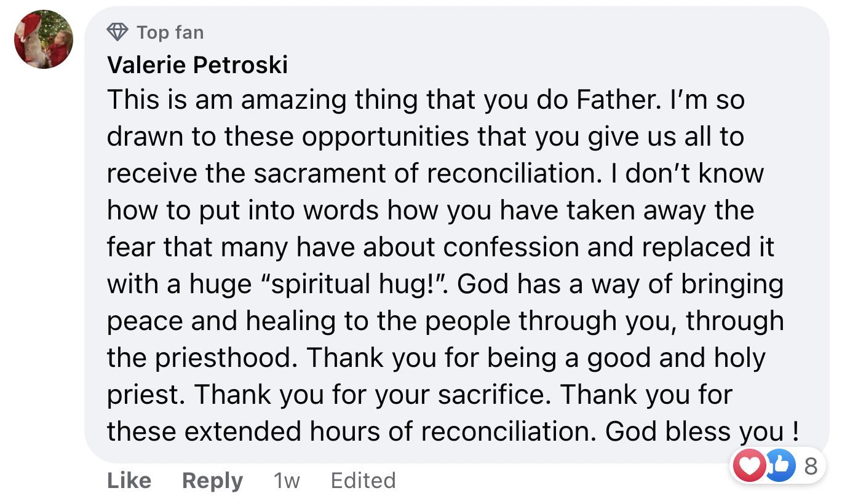View edit history via Edited label
850x504 pixels.
click(x=363, y=481)
